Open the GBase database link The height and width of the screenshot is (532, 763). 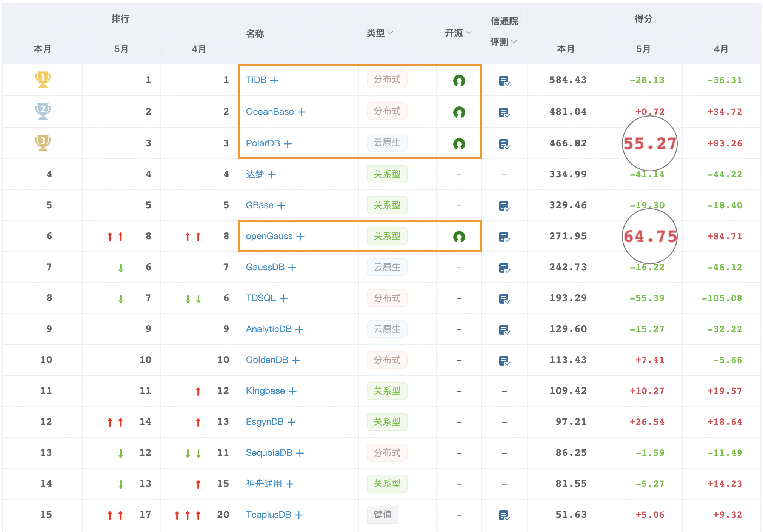click(260, 205)
